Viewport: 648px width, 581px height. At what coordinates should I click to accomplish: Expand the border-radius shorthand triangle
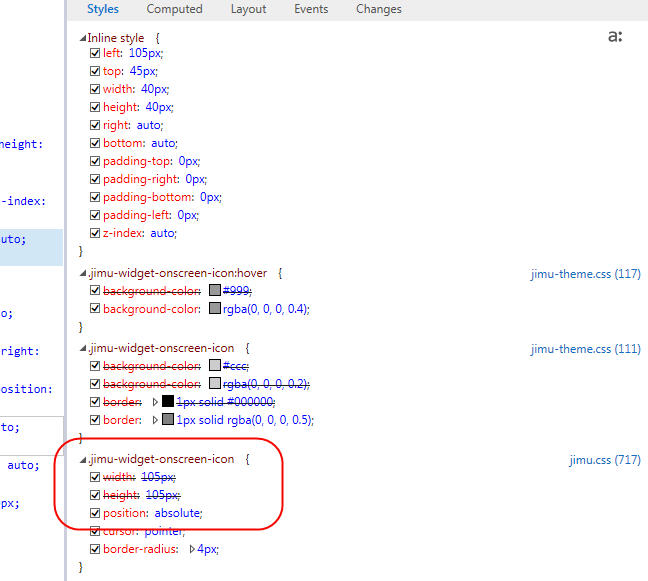pyautogui.click(x=192, y=549)
